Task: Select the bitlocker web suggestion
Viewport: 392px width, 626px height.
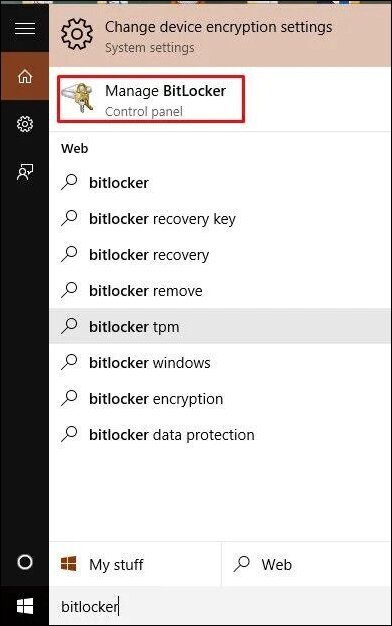Action: point(220,183)
